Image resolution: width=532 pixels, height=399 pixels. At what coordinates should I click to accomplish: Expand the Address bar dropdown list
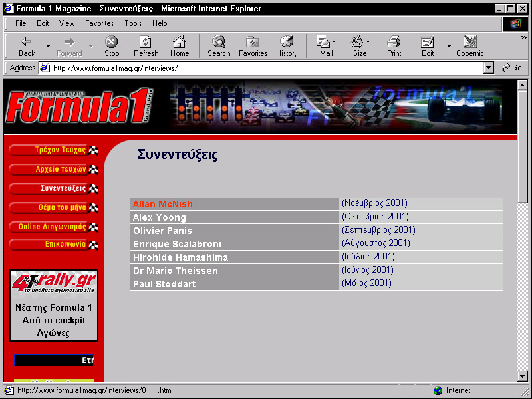click(488, 68)
